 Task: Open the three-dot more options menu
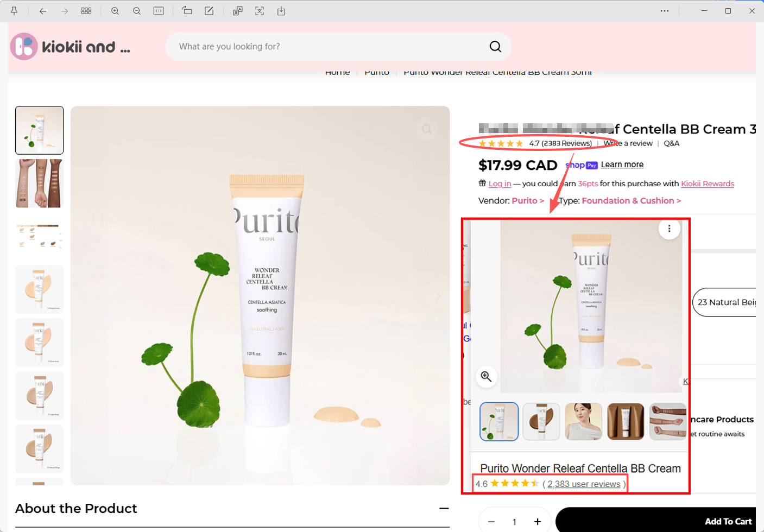coord(665,11)
